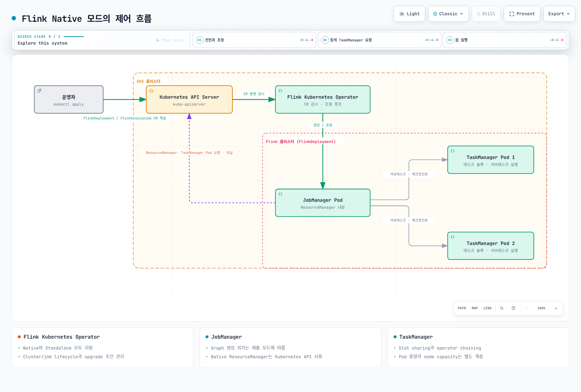Toggle LENS mode in canvas toolbar

487,308
